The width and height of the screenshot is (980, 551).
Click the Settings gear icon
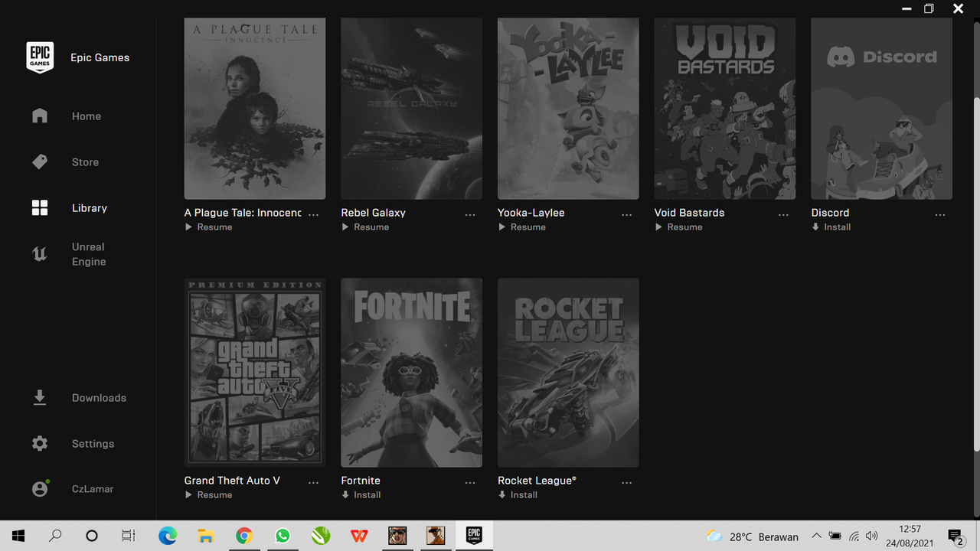pyautogui.click(x=40, y=443)
